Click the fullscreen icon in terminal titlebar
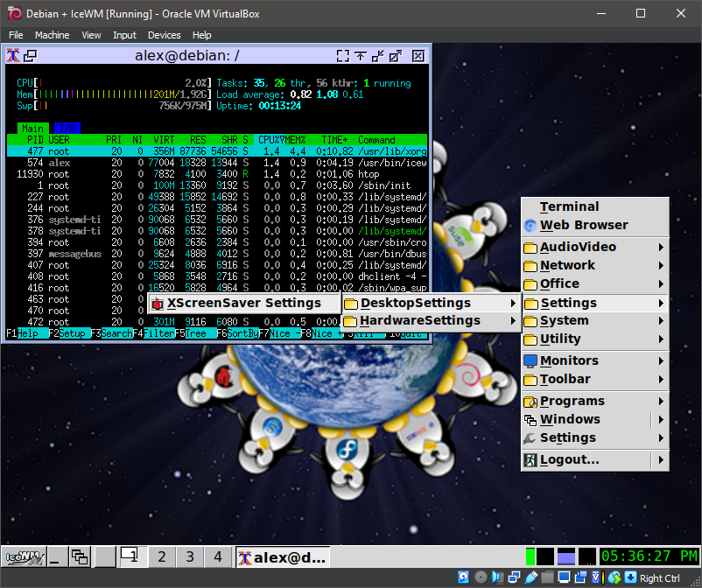 342,56
